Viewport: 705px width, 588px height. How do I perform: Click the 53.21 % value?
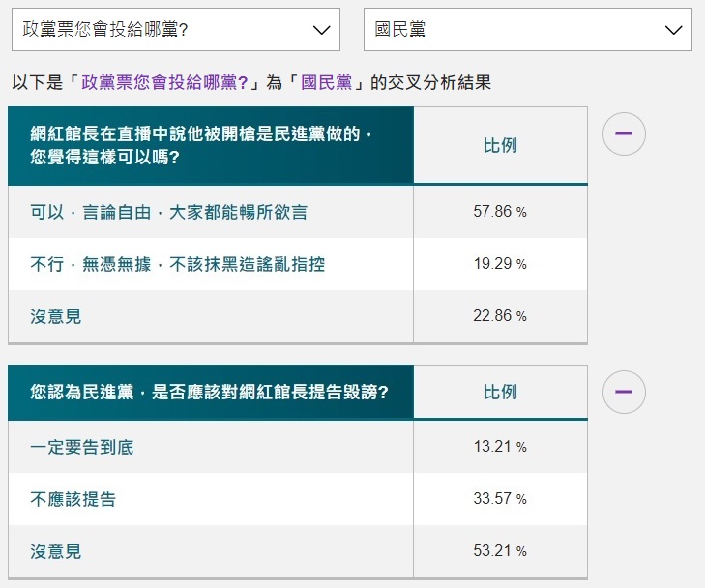click(x=500, y=550)
